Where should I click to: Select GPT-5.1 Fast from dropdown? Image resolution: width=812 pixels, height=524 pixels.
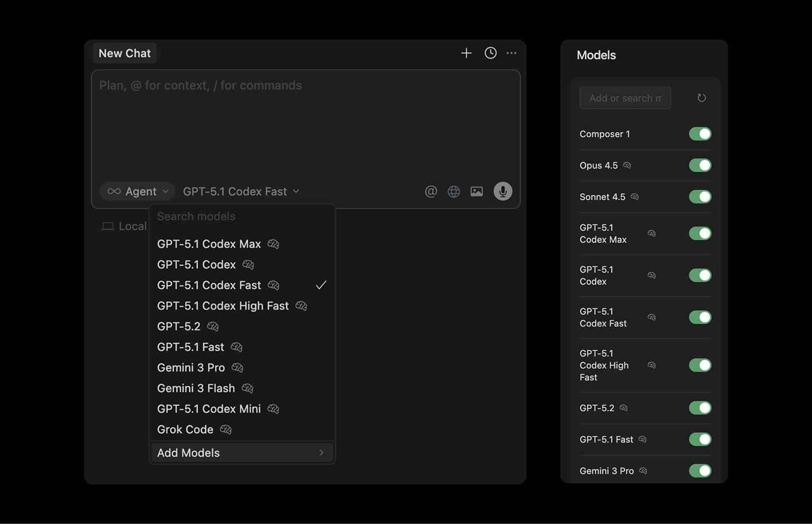tap(242, 347)
